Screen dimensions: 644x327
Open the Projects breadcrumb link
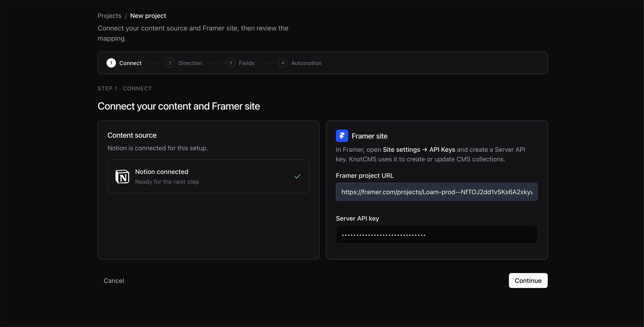tap(110, 16)
